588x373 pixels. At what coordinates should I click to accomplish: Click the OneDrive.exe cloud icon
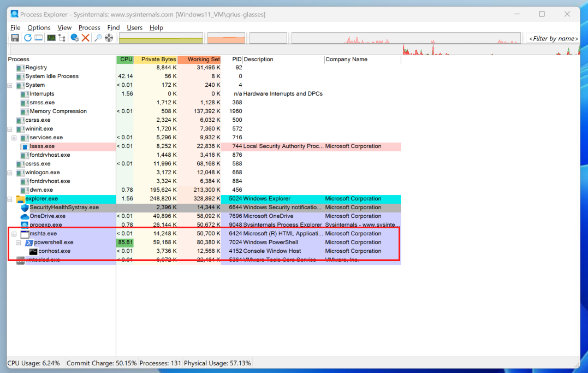(25, 216)
